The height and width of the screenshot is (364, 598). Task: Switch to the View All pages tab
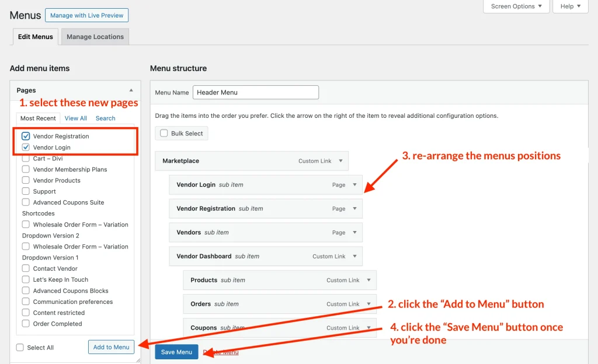76,118
